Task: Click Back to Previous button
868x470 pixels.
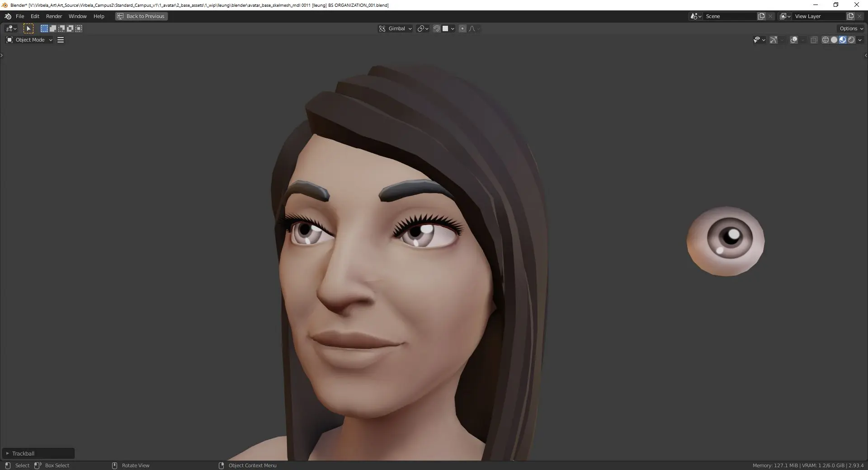Action: (x=142, y=16)
